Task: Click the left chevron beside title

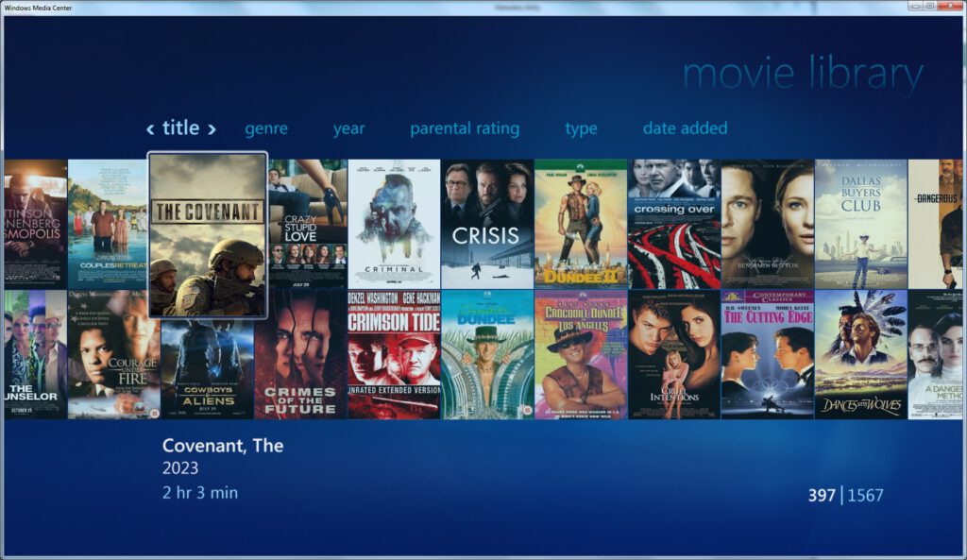Action: pos(150,128)
